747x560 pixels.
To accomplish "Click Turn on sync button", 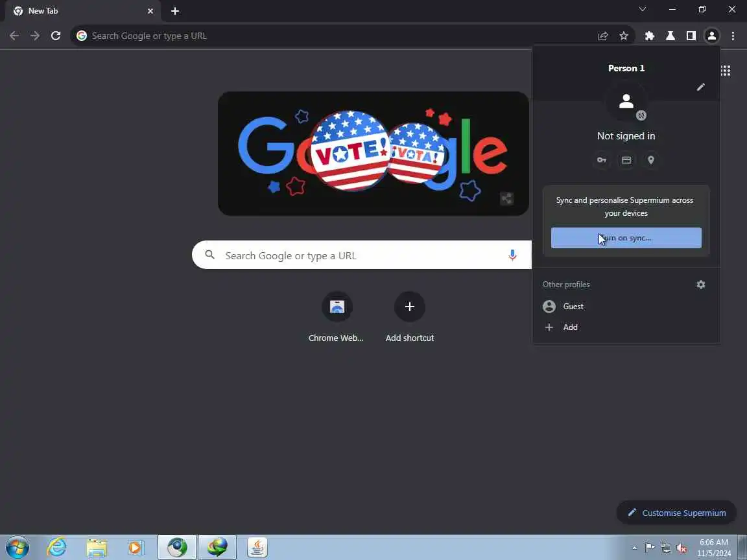I will point(626,238).
